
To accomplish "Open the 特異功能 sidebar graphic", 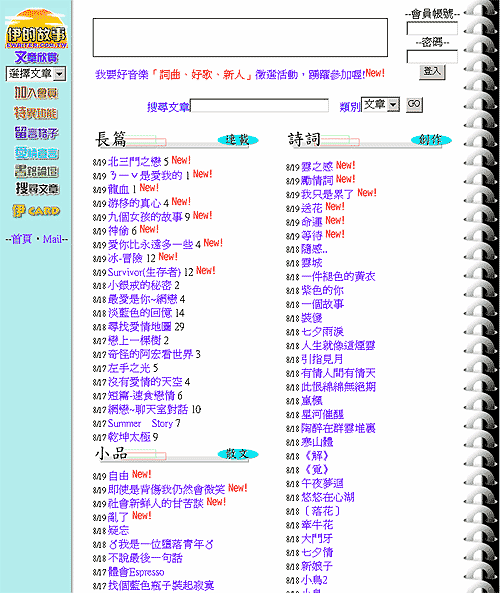I will tap(36, 113).
